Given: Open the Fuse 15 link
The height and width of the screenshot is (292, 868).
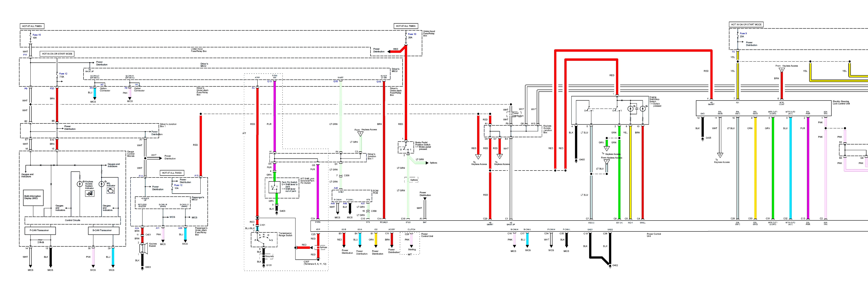Looking at the screenshot, I should (36, 35).
